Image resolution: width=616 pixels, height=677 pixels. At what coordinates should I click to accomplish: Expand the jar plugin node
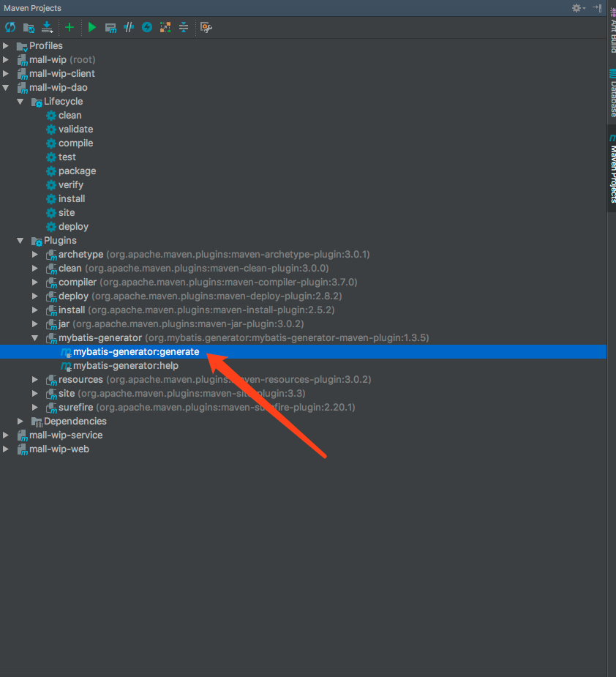click(x=35, y=323)
